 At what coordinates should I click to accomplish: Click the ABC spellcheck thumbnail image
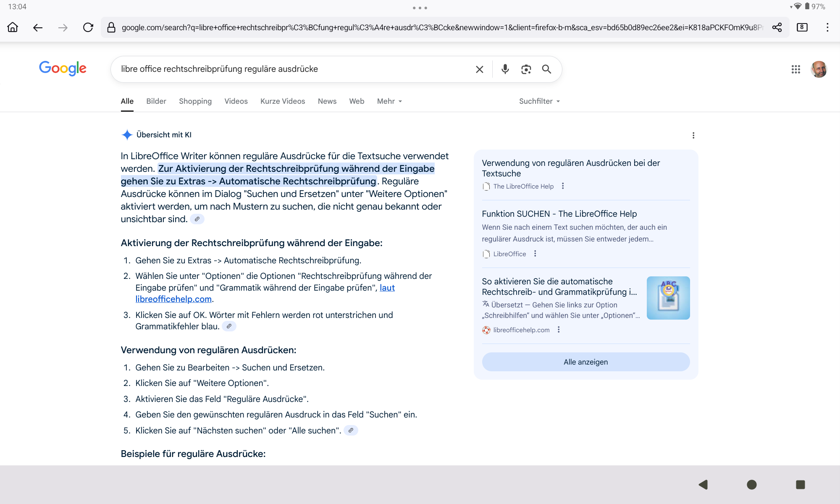point(668,298)
